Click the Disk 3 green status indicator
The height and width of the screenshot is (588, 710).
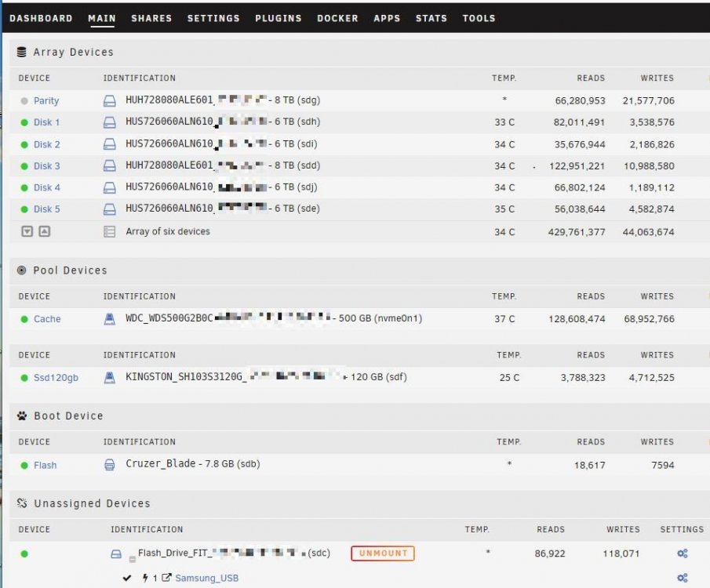click(24, 166)
